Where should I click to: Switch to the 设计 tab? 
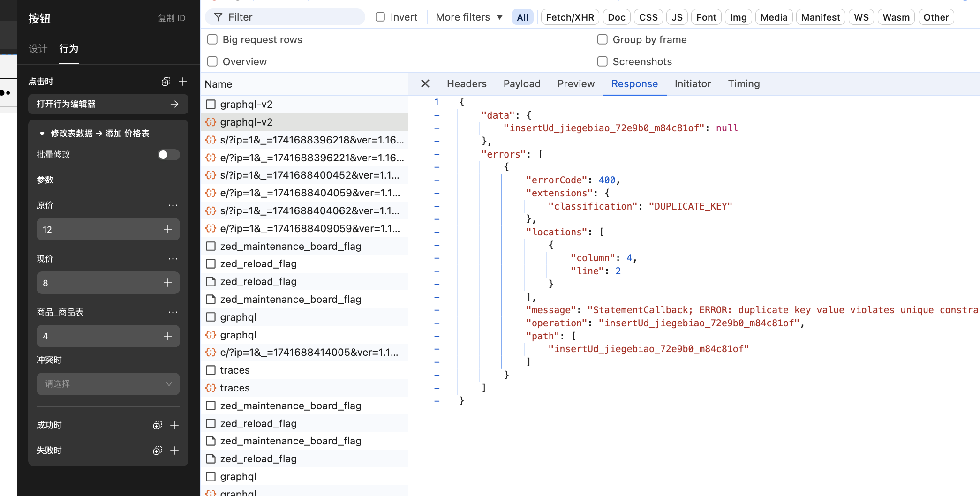(38, 49)
